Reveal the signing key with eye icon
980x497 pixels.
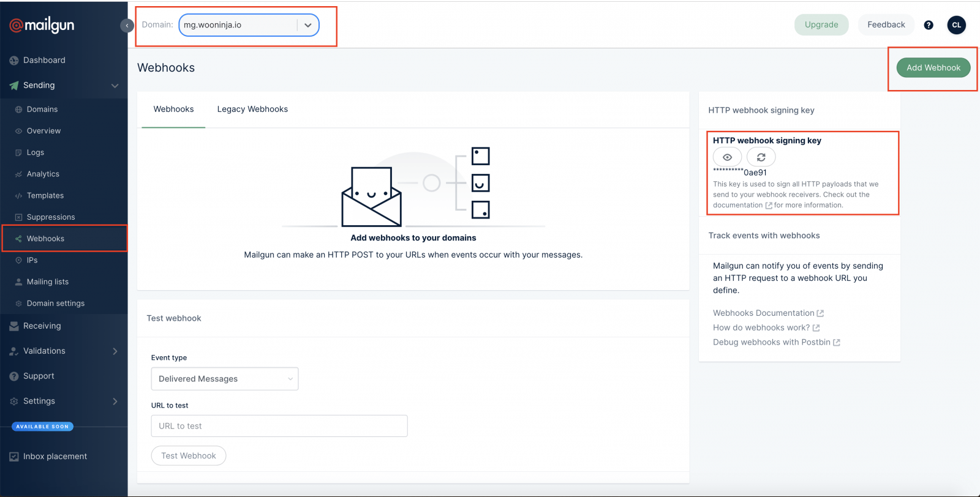(727, 157)
